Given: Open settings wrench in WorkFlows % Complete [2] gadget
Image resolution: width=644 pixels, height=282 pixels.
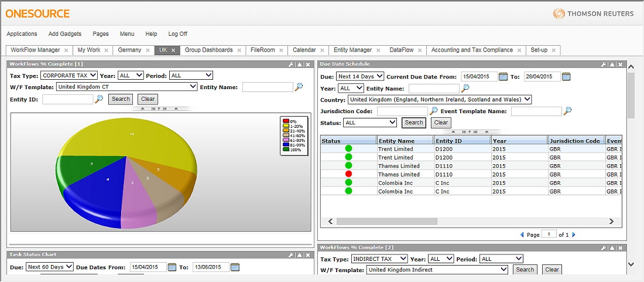Looking at the screenshot, I should tap(604, 247).
